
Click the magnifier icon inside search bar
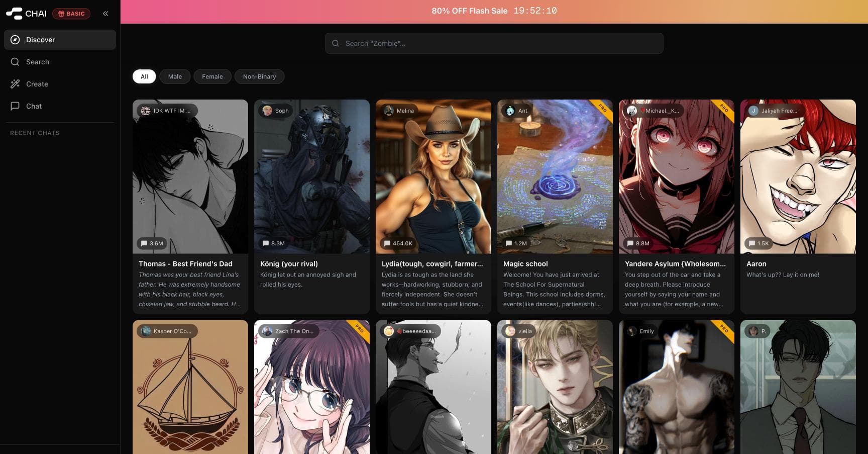[x=336, y=43]
